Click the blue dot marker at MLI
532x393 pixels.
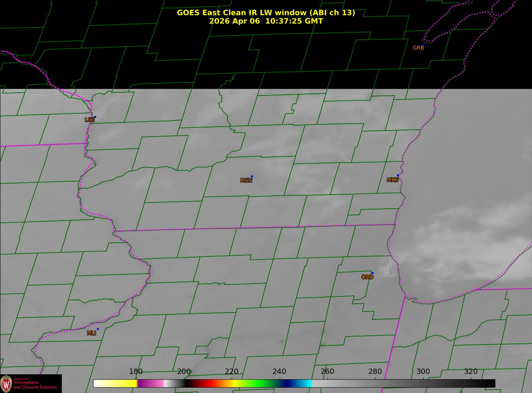pyautogui.click(x=98, y=329)
